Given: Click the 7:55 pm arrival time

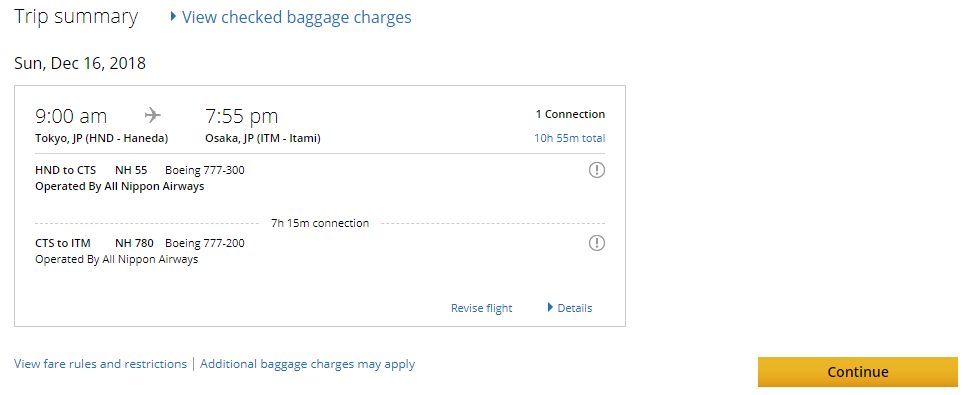Looking at the screenshot, I should coord(242,116).
